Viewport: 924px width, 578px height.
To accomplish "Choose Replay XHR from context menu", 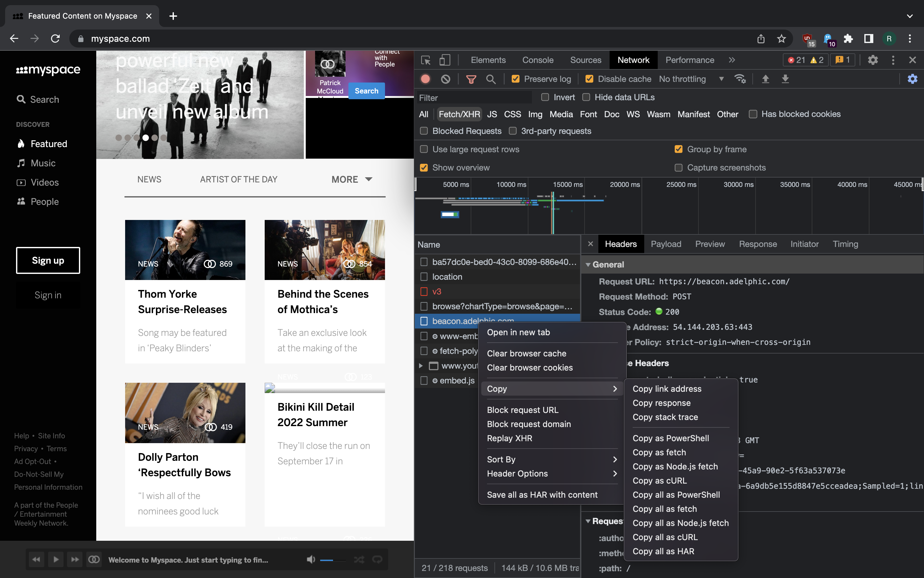I will pyautogui.click(x=509, y=438).
